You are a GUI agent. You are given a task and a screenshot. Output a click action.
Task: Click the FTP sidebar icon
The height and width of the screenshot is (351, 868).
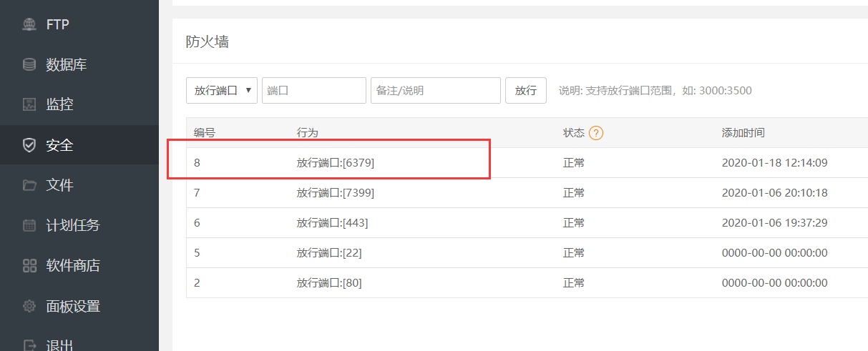[x=29, y=25]
